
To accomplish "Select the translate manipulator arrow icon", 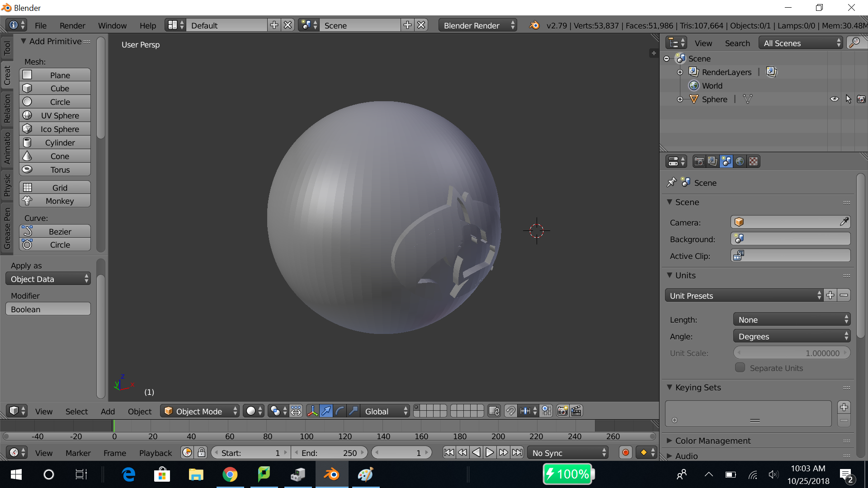I will [326, 411].
